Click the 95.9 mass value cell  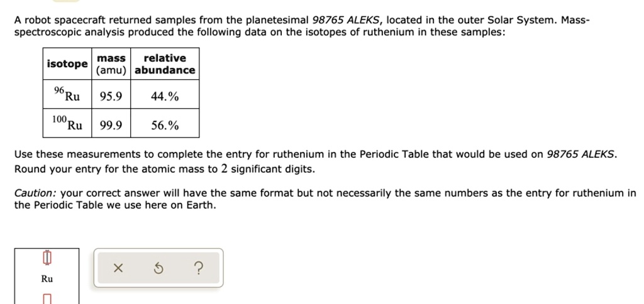[111, 97]
